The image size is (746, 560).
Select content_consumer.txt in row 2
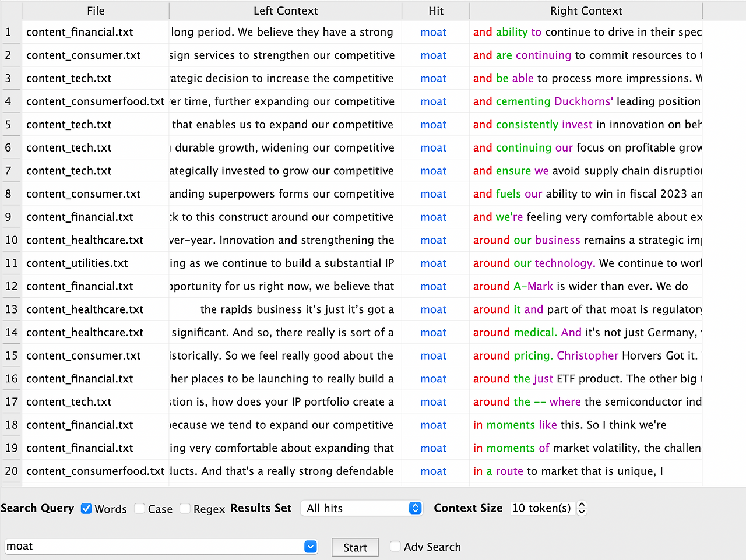pyautogui.click(x=83, y=55)
